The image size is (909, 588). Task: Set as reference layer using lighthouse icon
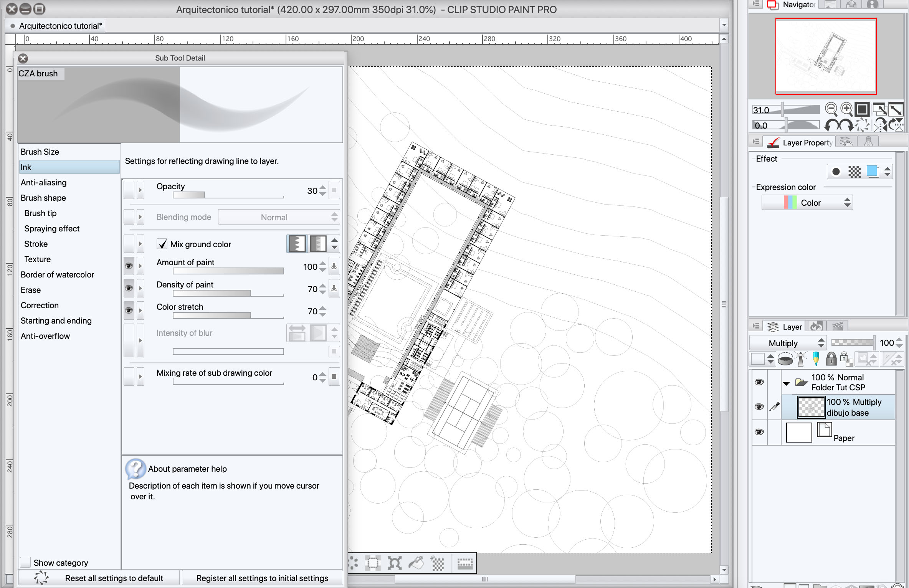pos(801,359)
